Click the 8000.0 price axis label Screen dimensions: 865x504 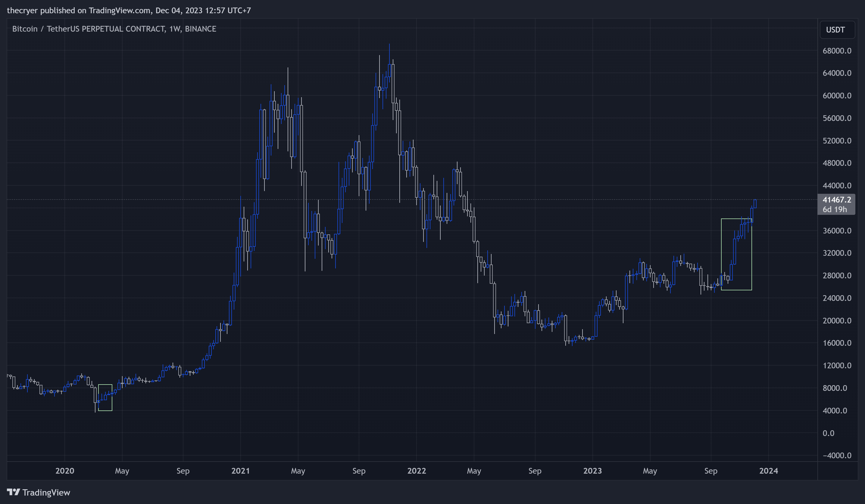click(835, 388)
